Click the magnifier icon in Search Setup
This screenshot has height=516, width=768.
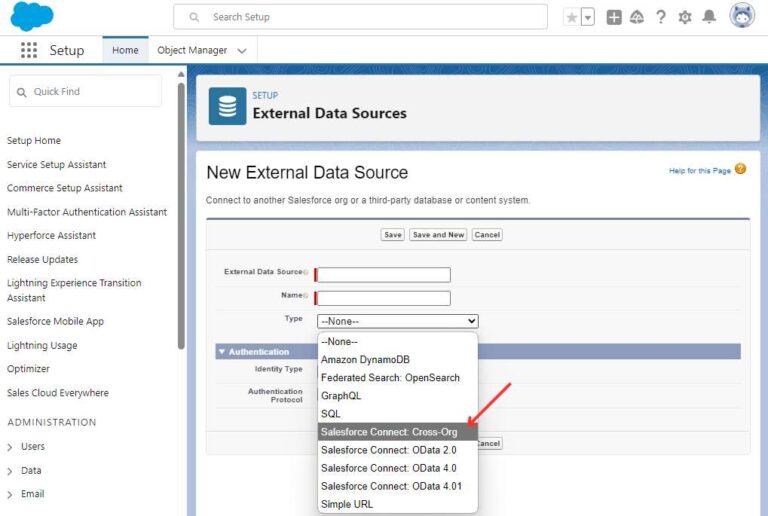coord(194,17)
